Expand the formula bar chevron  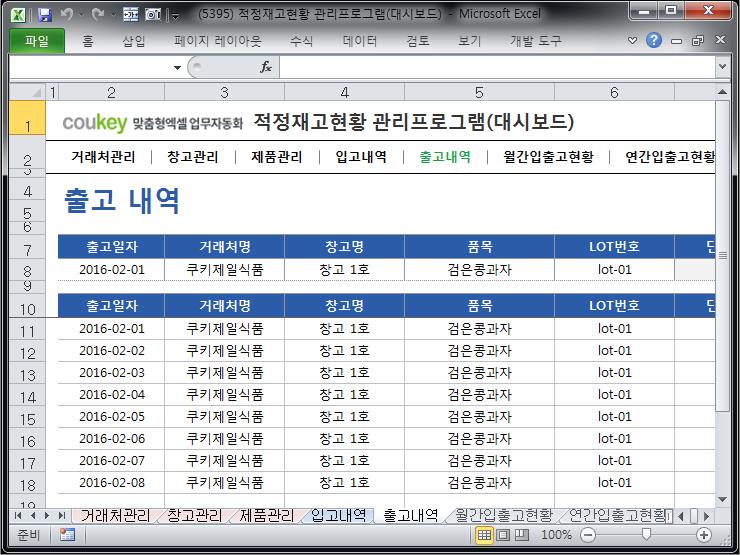coord(722,67)
